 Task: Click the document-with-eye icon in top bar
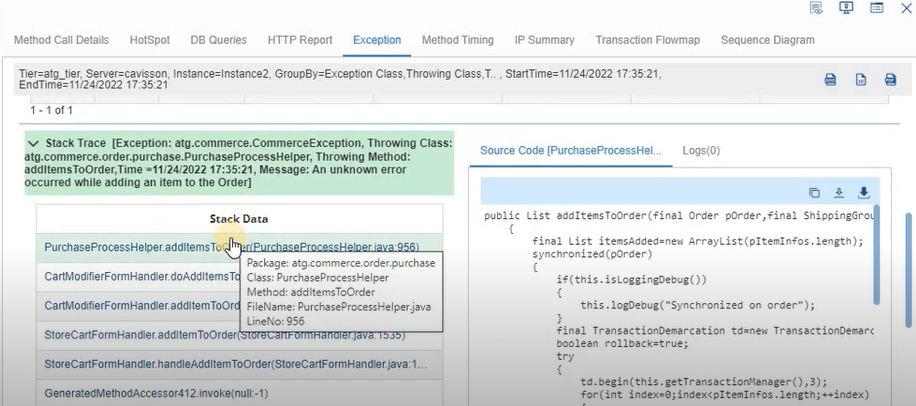pos(817,9)
